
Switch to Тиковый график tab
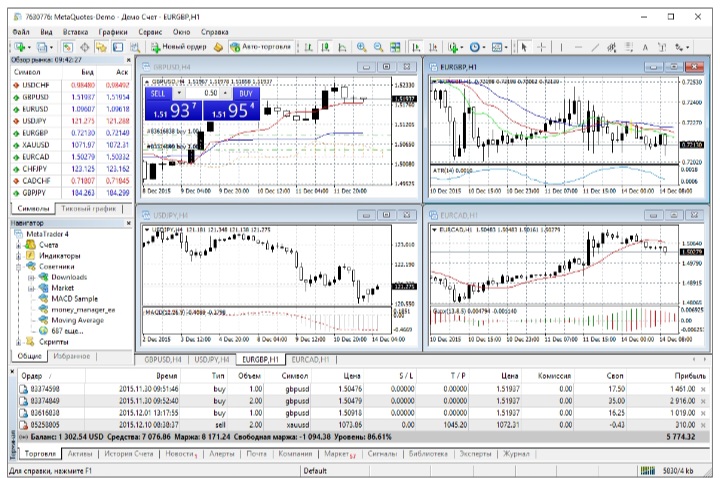click(89, 208)
